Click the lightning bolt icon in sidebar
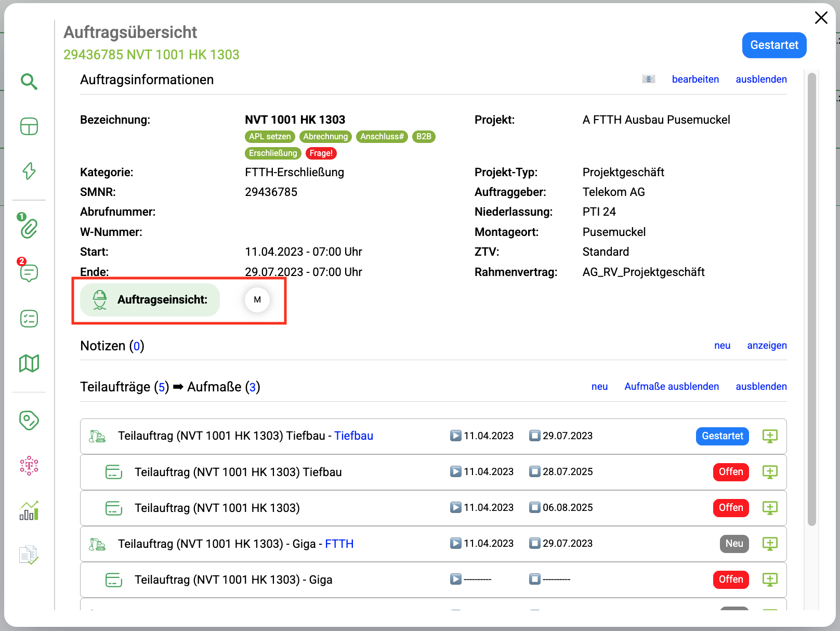Viewport: 840px width, 631px height. point(29,171)
